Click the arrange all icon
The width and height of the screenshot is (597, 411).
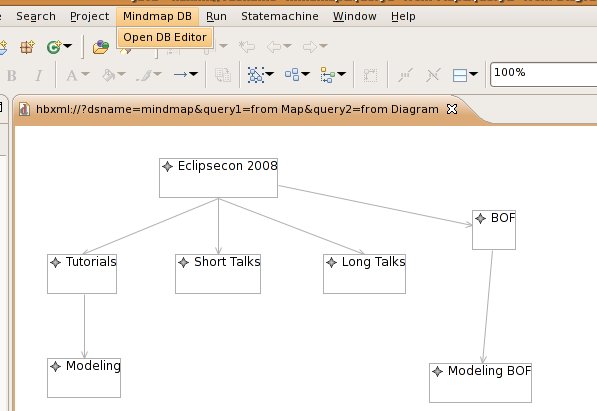(x=292, y=75)
